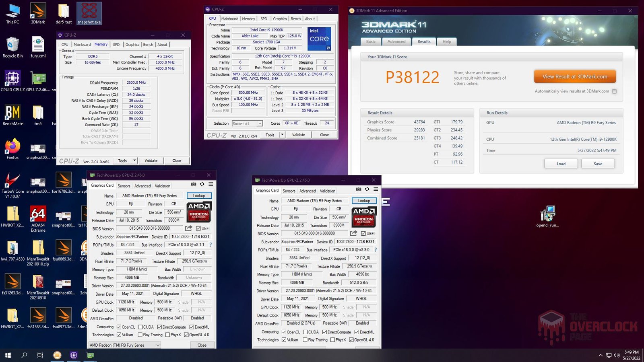The image size is (644, 362).
Task: Open hamburger menu in left GPU-Z window
Action: pyautogui.click(x=211, y=184)
